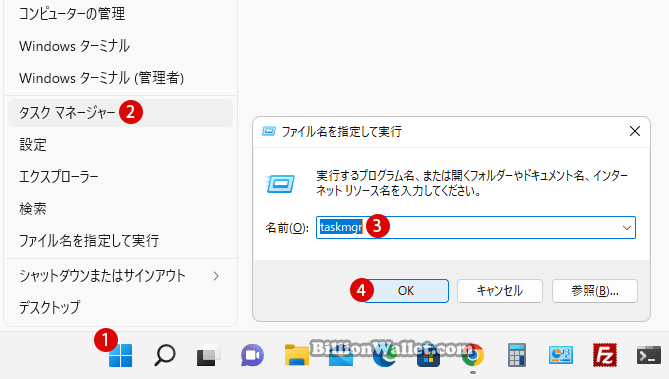The height and width of the screenshot is (379, 669).
Task: Click the Run dialog title bar icon
Action: [x=268, y=131]
